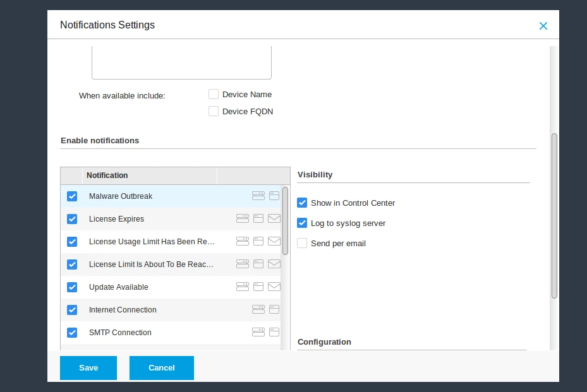This screenshot has height=392, width=587.
Task: Click the server icon on License Expires row
Action: [243, 219]
